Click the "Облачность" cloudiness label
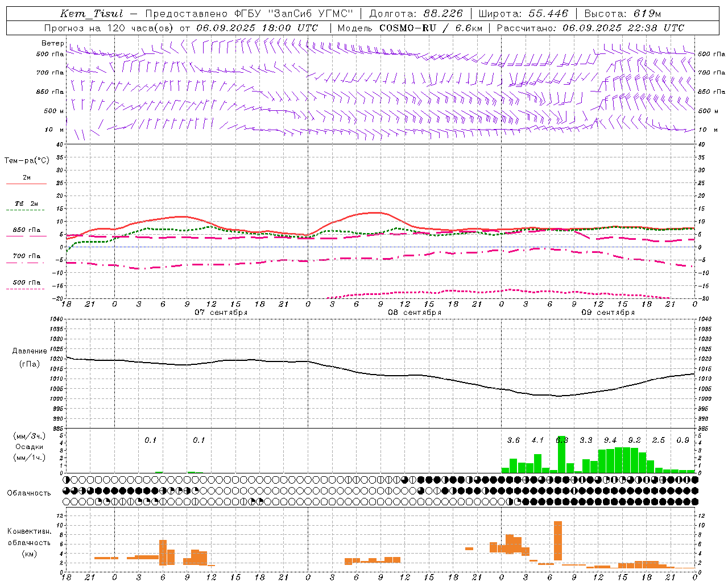Screen dimensions: 728x582 [x=29, y=493]
